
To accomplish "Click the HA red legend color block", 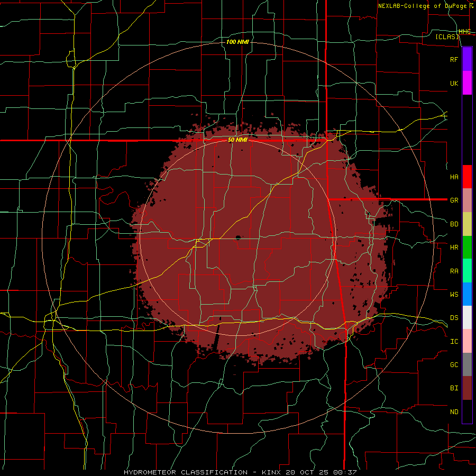I will click(x=467, y=177).
